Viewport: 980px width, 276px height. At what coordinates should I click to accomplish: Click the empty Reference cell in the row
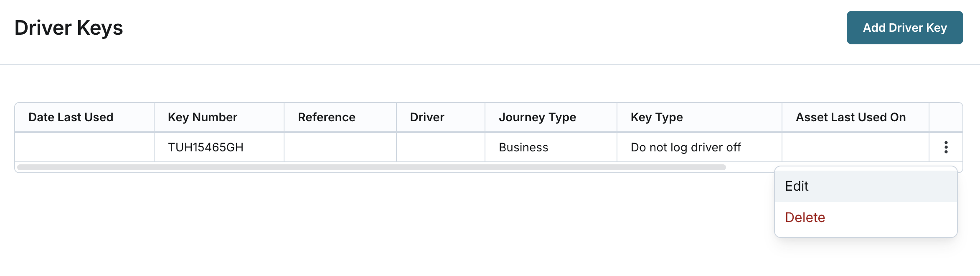pyautogui.click(x=340, y=147)
